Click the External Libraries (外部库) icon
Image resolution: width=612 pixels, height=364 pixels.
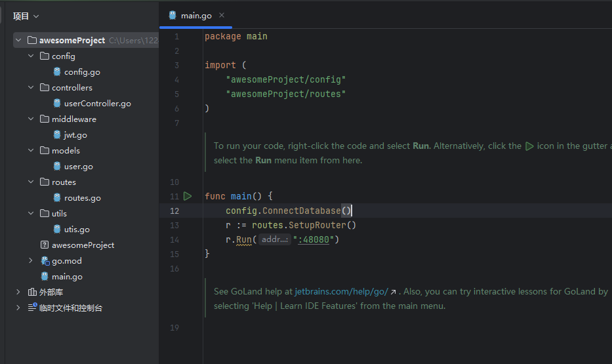pos(32,293)
